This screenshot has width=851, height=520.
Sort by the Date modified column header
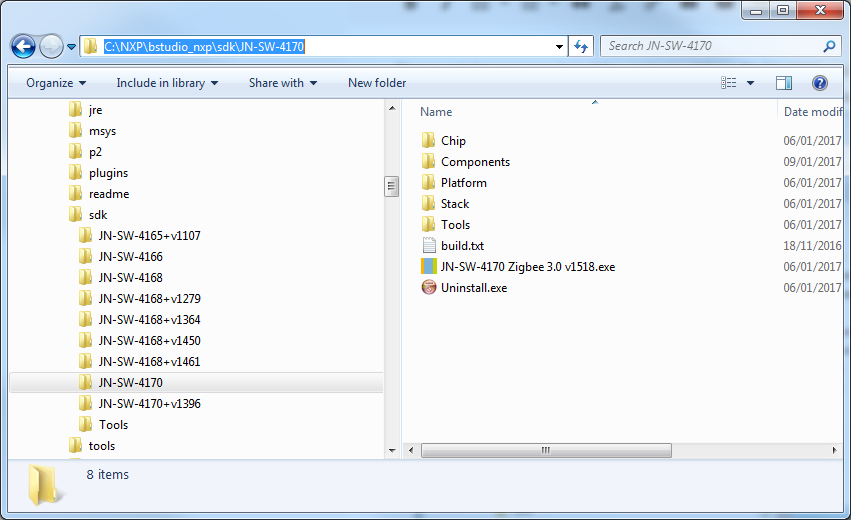pyautogui.click(x=813, y=112)
